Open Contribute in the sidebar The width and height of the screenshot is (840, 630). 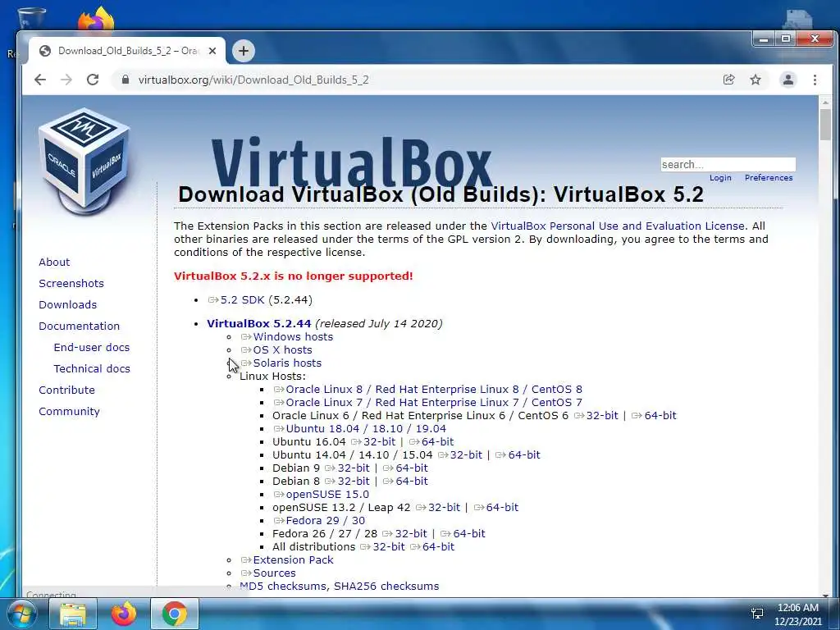tap(66, 390)
